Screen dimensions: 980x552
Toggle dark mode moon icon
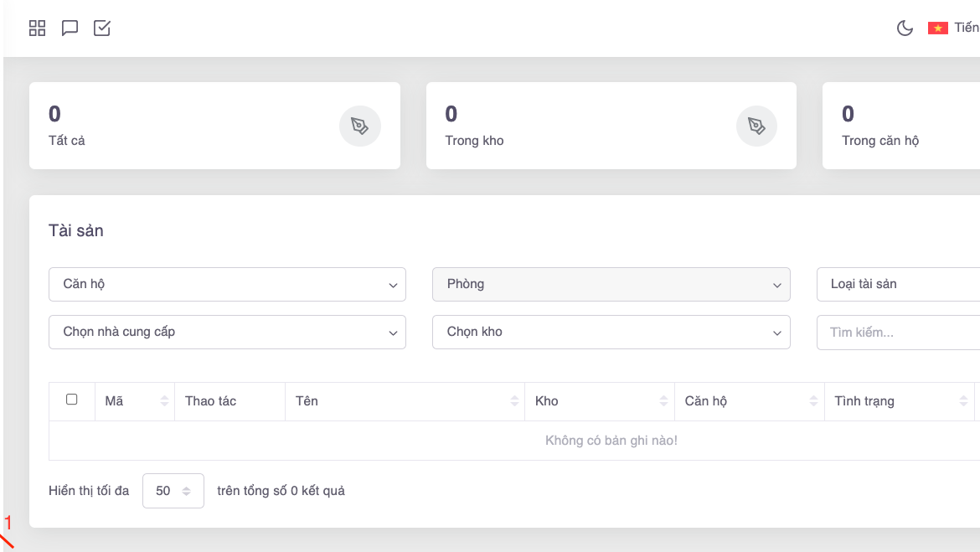click(905, 28)
